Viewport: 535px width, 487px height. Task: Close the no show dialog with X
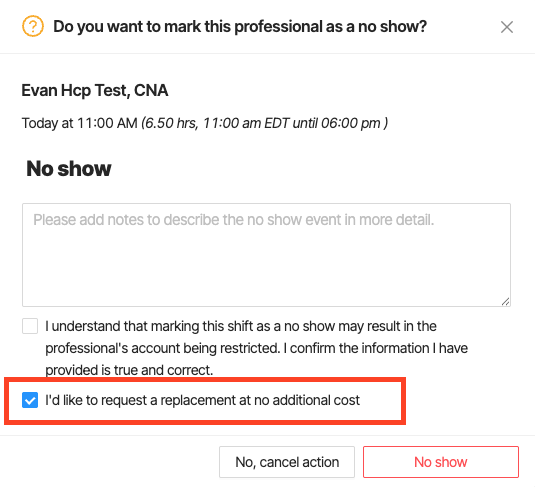(x=507, y=27)
